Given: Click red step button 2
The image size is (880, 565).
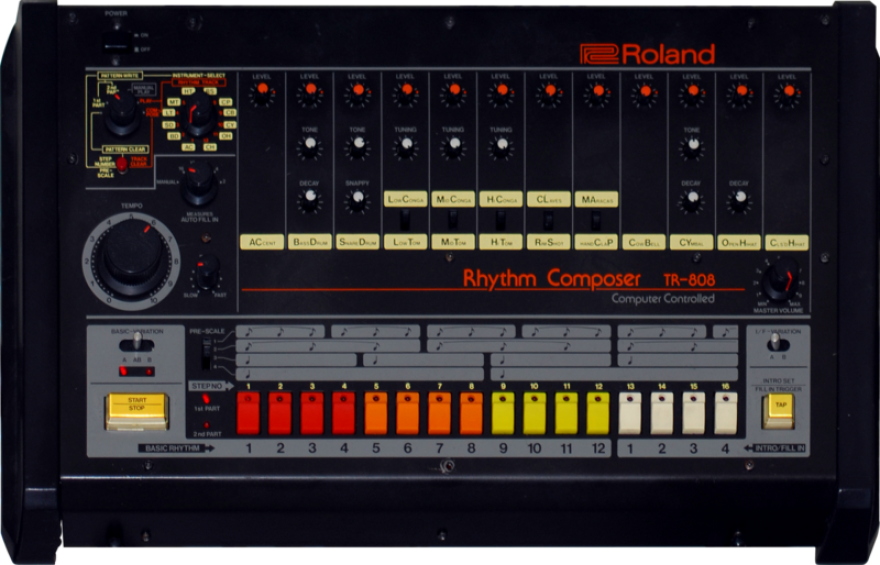Looking at the screenshot, I should click(x=280, y=414).
